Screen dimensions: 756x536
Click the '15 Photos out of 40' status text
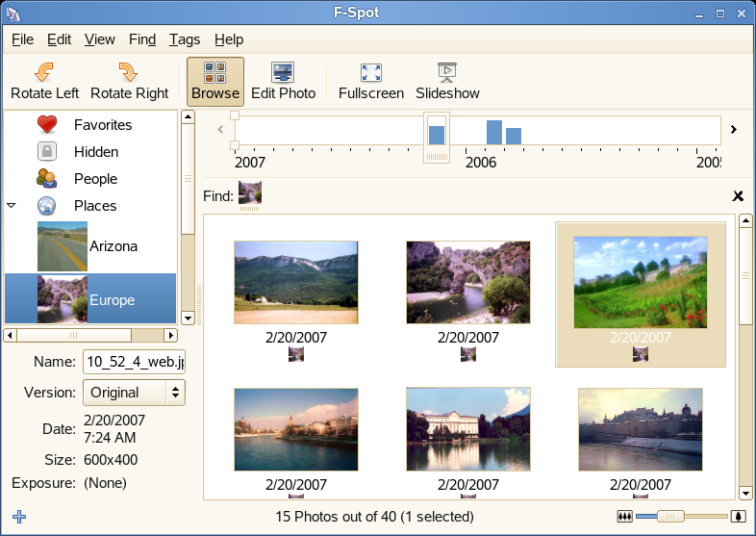[336, 517]
